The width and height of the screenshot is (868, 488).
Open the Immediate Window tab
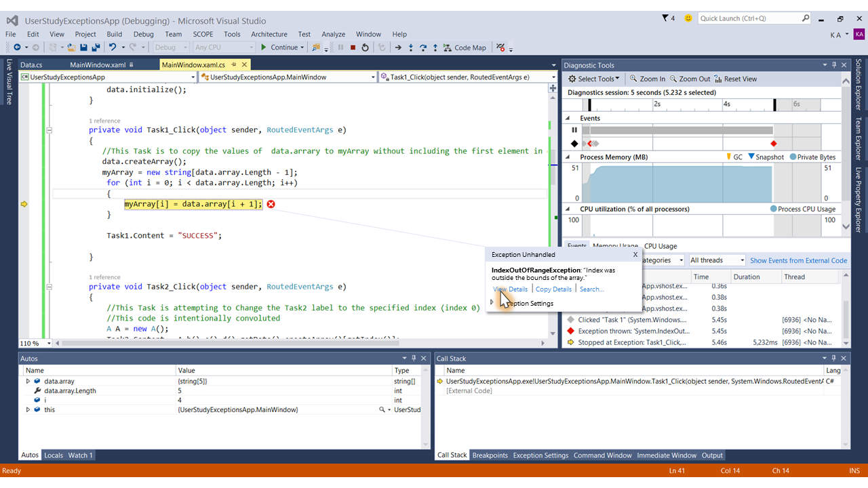[667, 455]
